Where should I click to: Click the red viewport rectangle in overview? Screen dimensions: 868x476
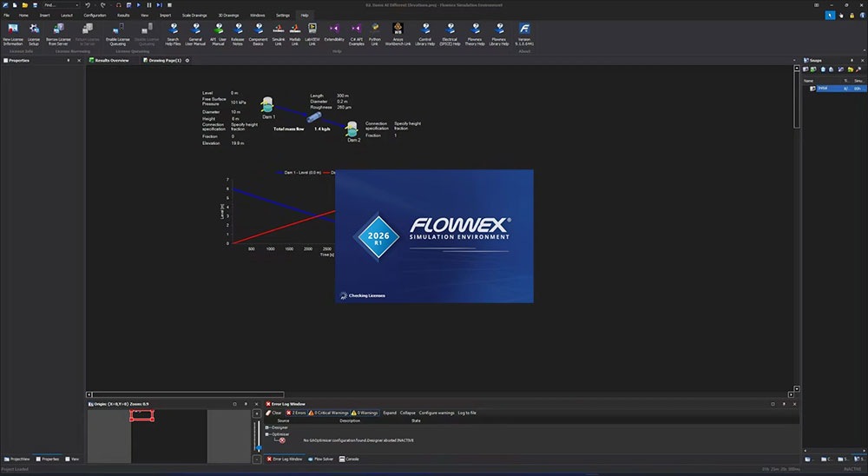141,415
